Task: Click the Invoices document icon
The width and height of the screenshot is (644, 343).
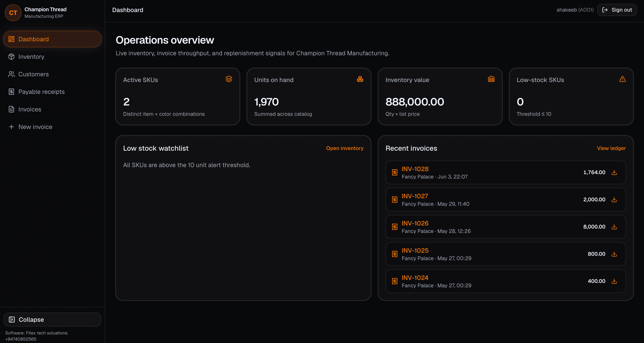Action: click(x=11, y=109)
